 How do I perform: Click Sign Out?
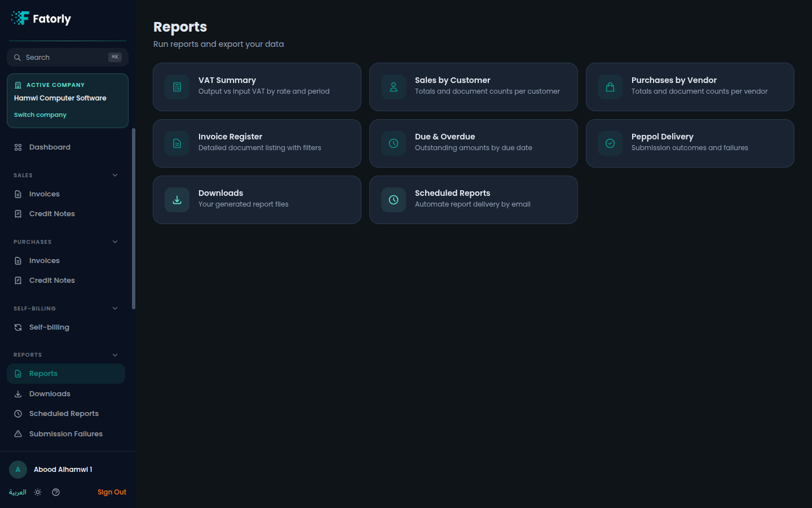tap(112, 492)
